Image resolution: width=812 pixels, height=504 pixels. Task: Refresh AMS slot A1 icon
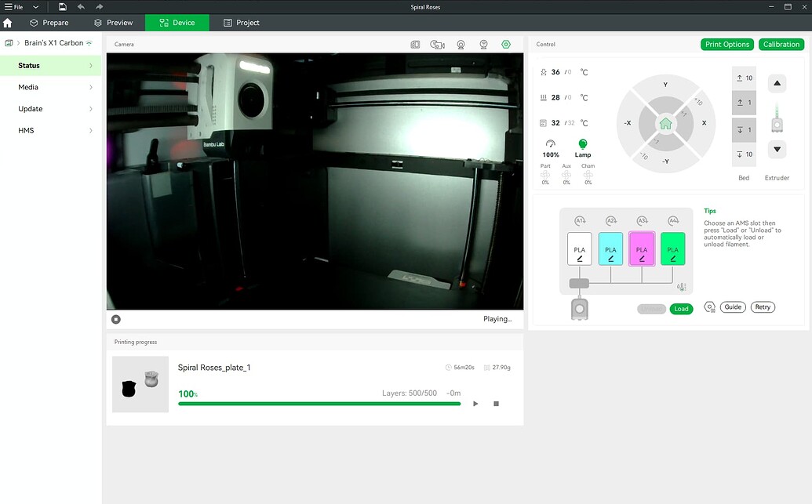click(x=580, y=220)
